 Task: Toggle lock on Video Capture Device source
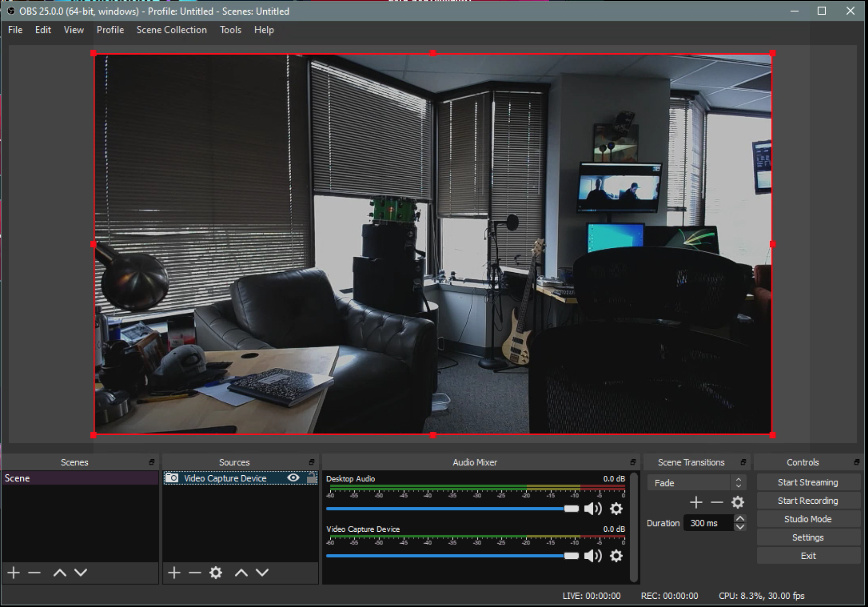[x=311, y=478]
